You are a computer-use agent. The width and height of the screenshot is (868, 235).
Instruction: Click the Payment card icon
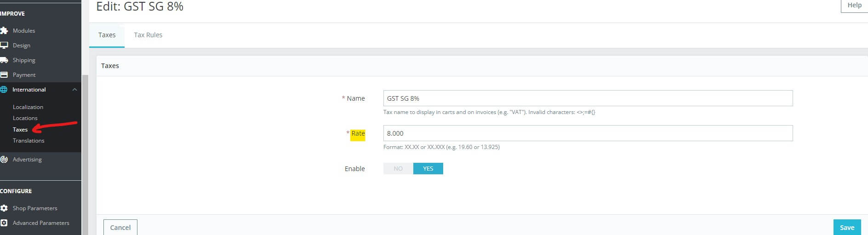4,75
